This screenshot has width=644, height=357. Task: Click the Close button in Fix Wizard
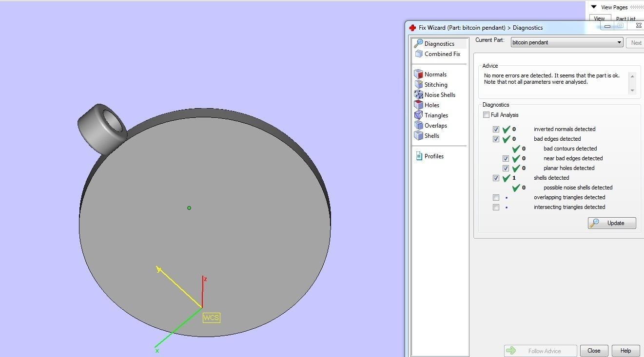[594, 351]
